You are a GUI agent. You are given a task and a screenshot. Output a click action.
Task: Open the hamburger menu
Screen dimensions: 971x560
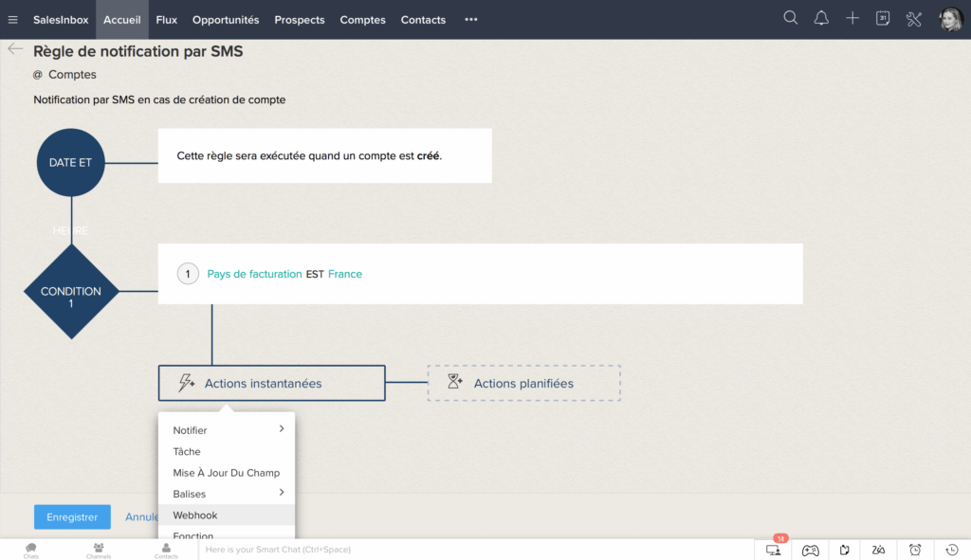12,20
